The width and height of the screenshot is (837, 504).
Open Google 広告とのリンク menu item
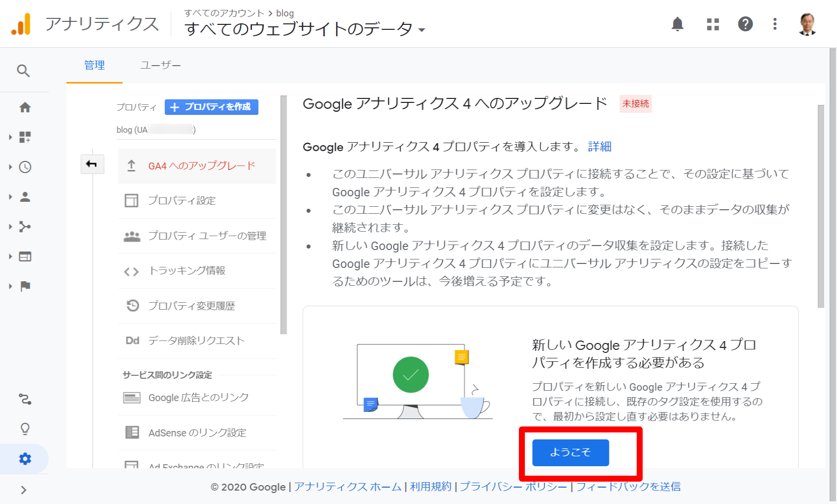click(x=197, y=398)
